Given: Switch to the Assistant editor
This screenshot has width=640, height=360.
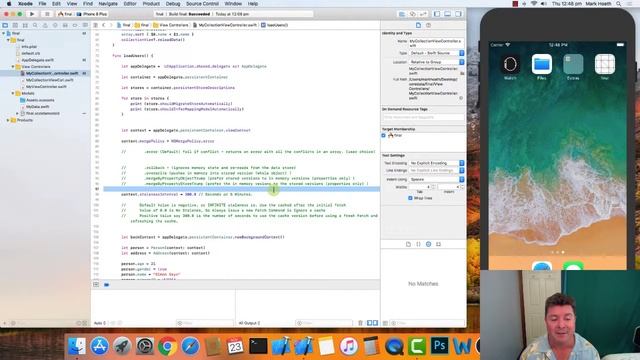Looking at the screenshot, I should [x=413, y=14].
